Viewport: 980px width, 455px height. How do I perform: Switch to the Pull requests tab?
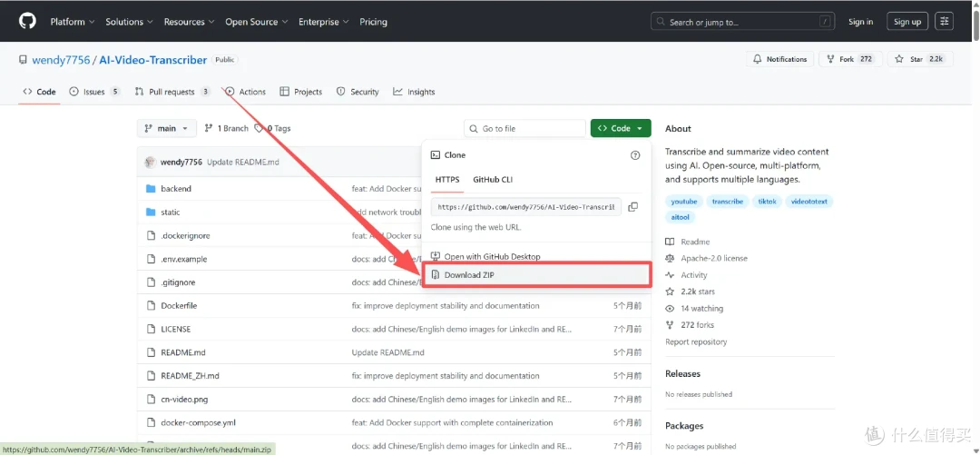[x=171, y=92]
